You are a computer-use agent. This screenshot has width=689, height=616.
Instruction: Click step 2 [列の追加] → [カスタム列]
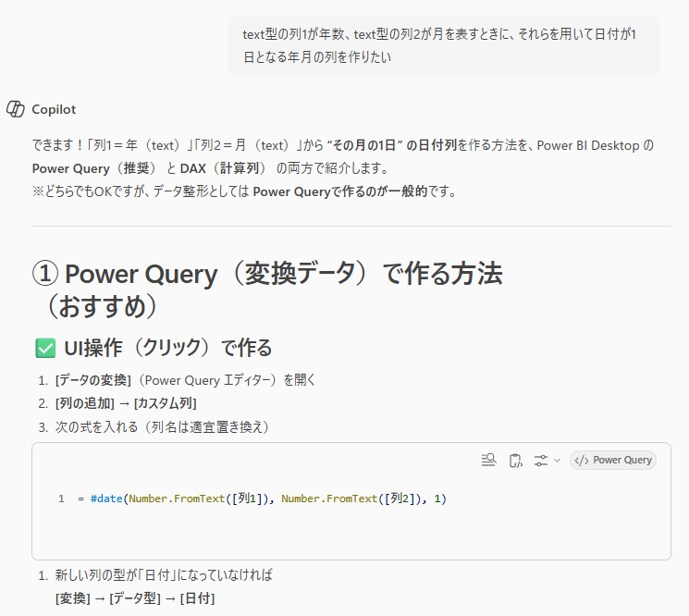[x=126, y=403]
